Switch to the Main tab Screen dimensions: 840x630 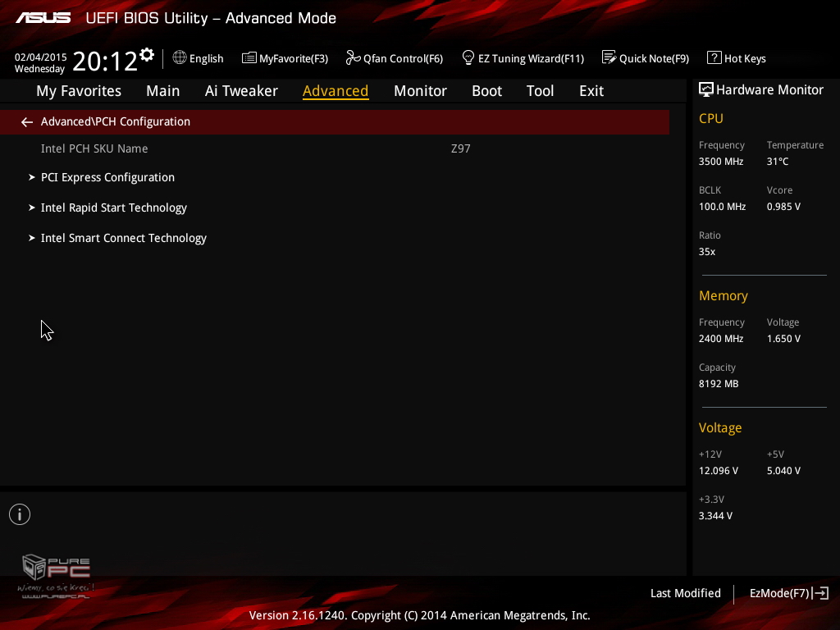[163, 91]
